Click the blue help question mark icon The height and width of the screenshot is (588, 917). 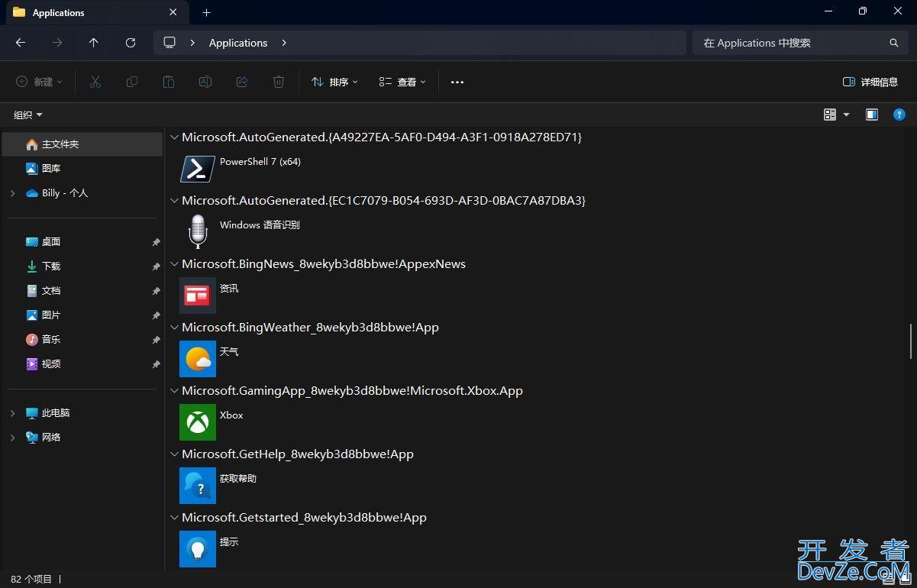click(899, 115)
